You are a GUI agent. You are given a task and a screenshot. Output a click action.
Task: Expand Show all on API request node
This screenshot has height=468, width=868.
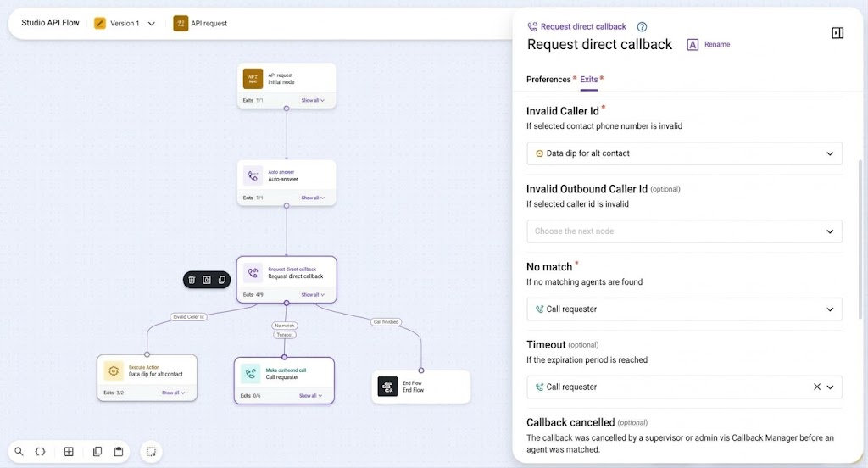click(313, 100)
